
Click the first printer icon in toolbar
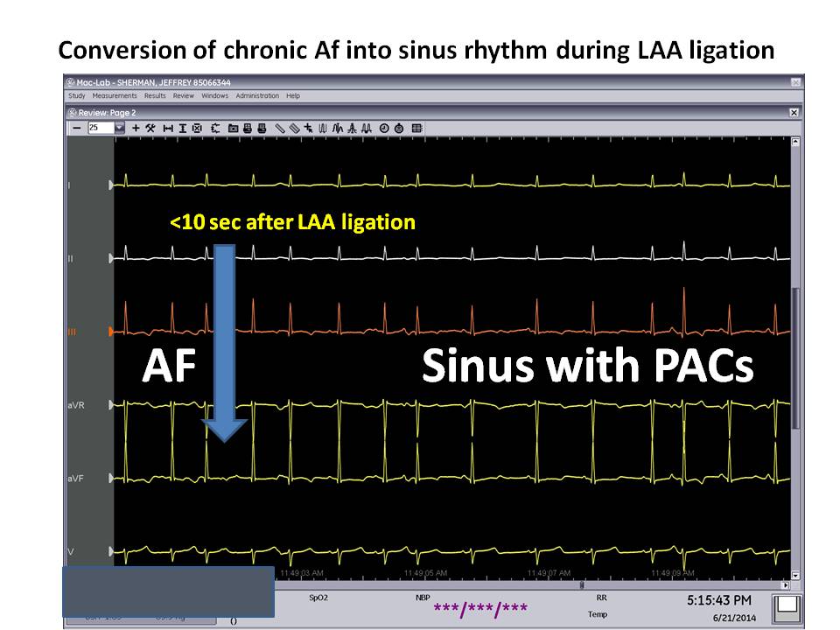[x=248, y=128]
